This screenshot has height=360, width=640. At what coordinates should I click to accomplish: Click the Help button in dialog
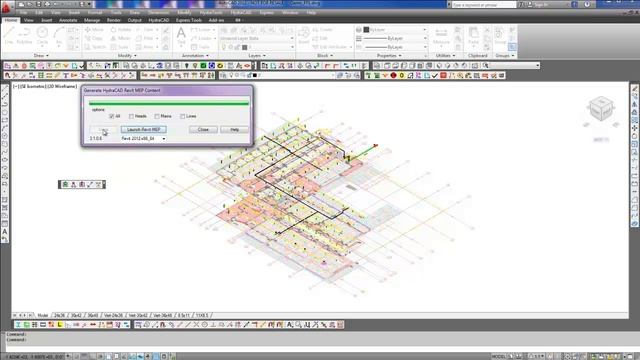pyautogui.click(x=234, y=129)
